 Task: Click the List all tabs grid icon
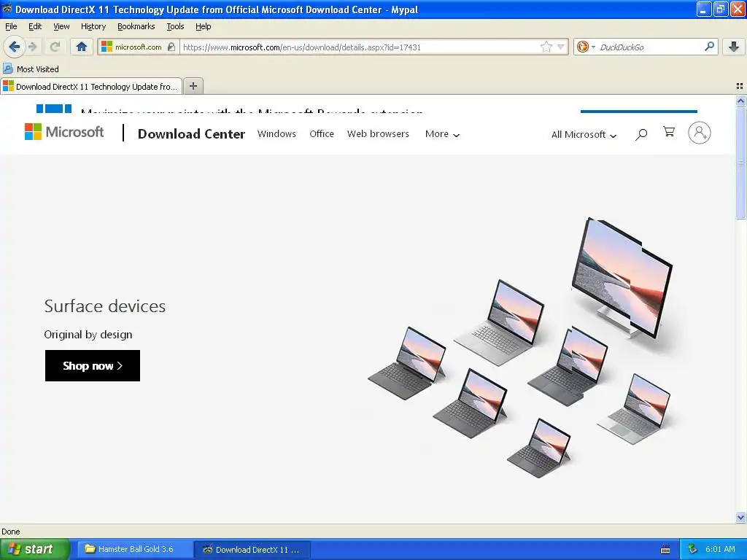point(740,86)
